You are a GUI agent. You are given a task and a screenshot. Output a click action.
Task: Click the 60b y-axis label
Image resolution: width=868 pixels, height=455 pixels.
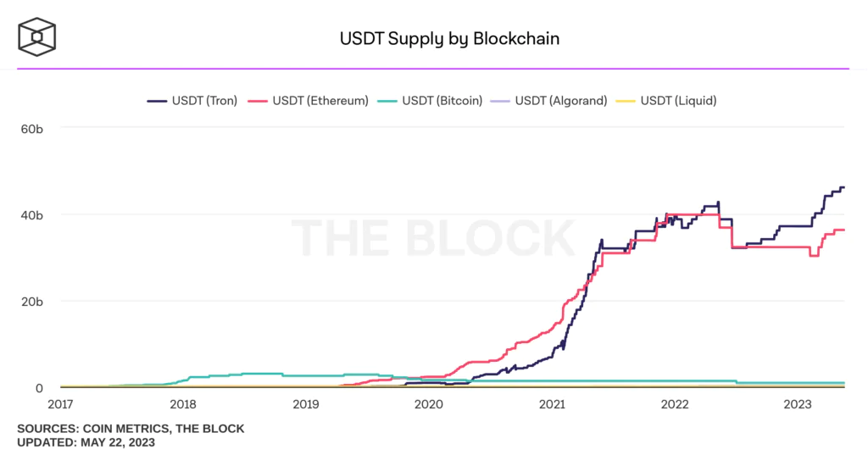click(31, 129)
